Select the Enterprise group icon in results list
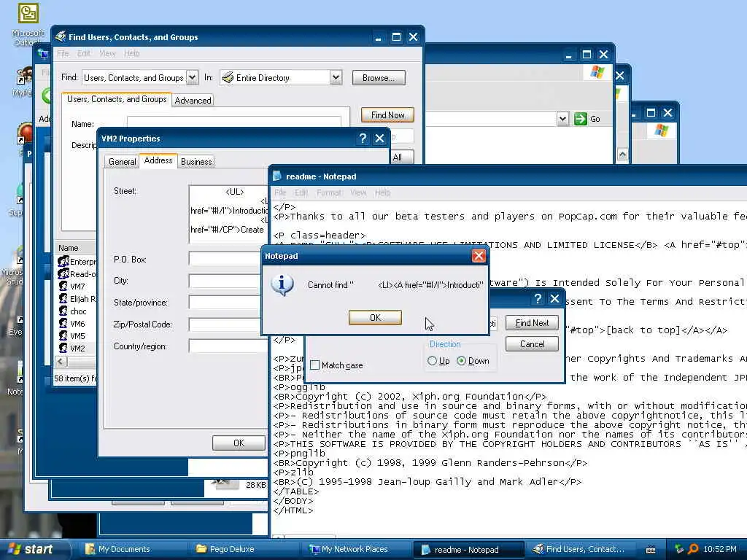Image resolution: width=747 pixels, height=560 pixels. point(63,261)
